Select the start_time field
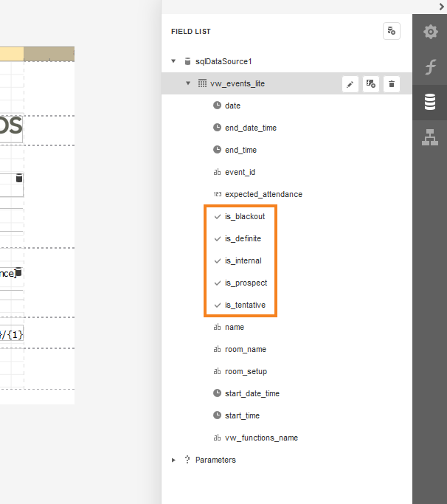The height and width of the screenshot is (504, 447). pos(242,416)
